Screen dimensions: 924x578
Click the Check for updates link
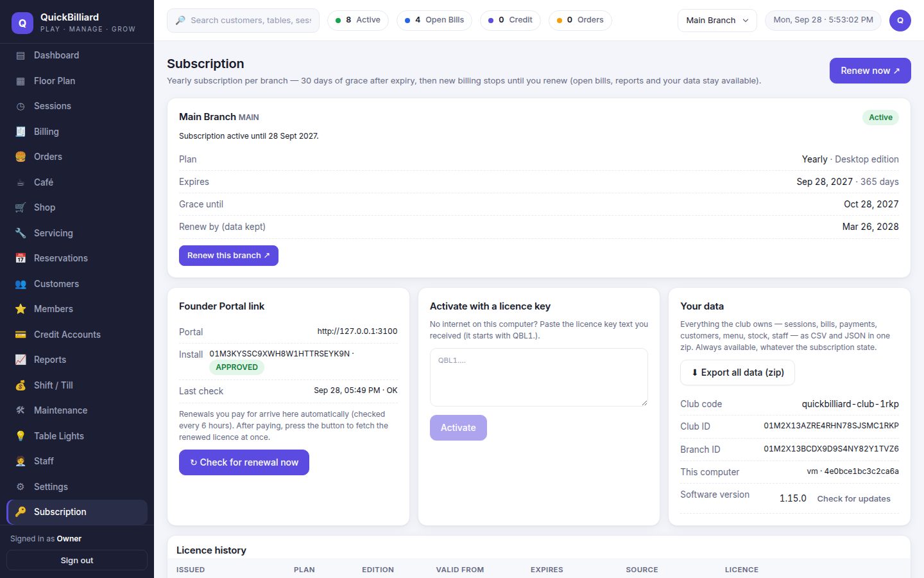coord(853,499)
